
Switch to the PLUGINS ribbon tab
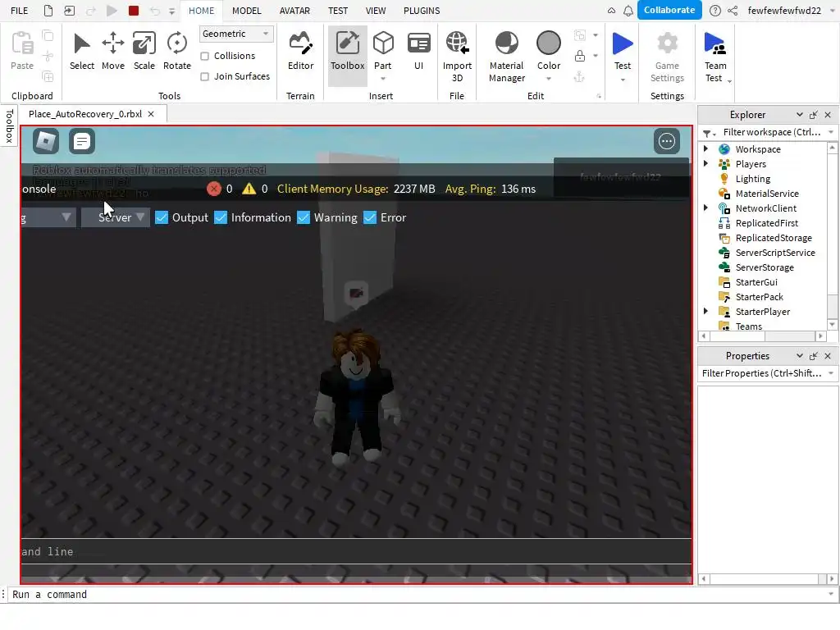coord(422,11)
